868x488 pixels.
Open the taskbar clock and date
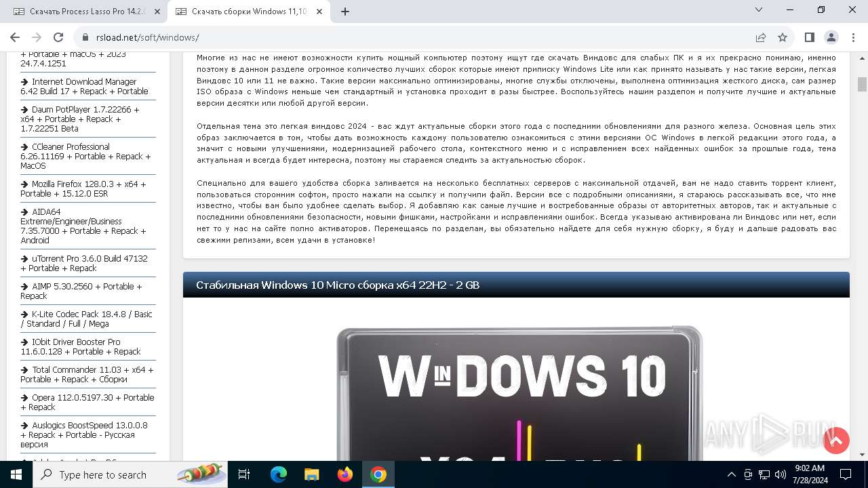(x=810, y=474)
